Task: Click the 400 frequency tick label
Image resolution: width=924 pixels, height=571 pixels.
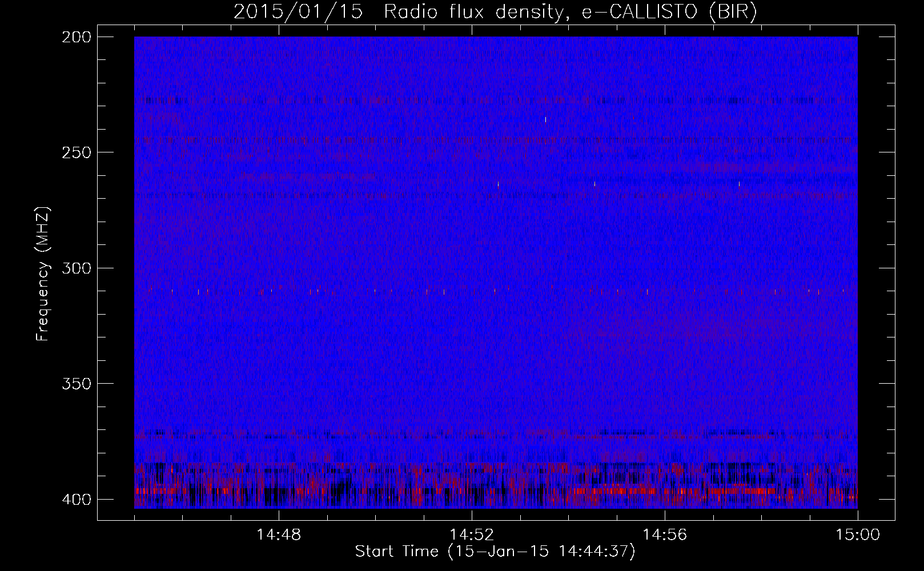Action: [x=76, y=500]
